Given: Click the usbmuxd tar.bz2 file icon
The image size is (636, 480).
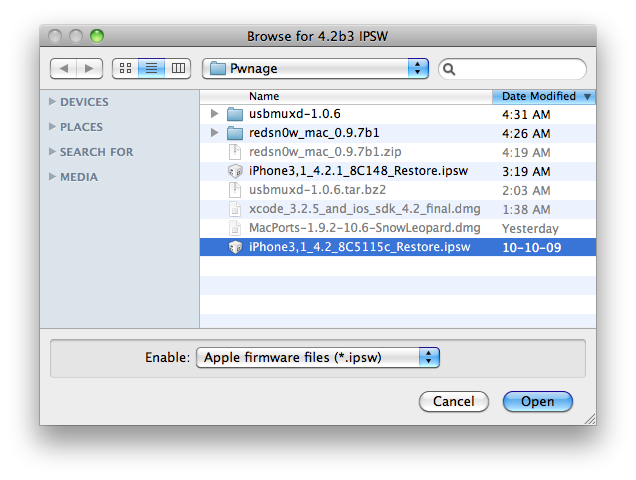Looking at the screenshot, I should pos(235,190).
